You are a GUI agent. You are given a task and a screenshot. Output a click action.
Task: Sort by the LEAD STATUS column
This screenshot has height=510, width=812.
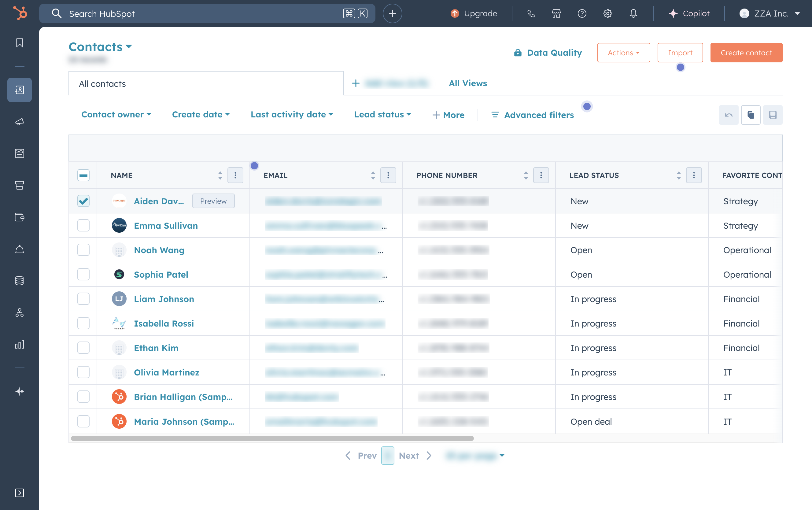point(678,175)
